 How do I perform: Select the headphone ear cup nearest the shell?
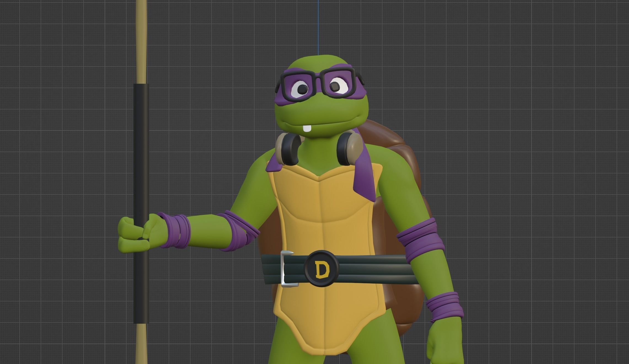point(349,149)
